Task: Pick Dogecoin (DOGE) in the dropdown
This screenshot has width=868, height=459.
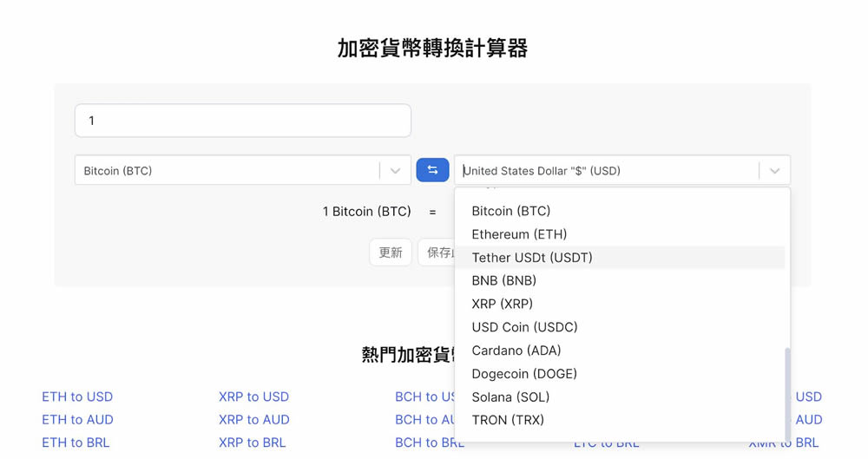Action: [x=524, y=374]
